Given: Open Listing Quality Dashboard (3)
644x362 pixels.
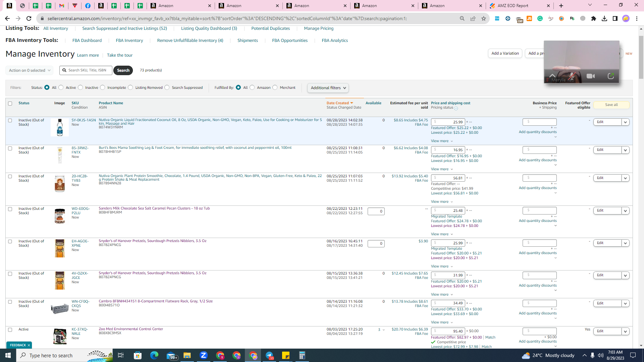Looking at the screenshot, I should [x=209, y=28].
